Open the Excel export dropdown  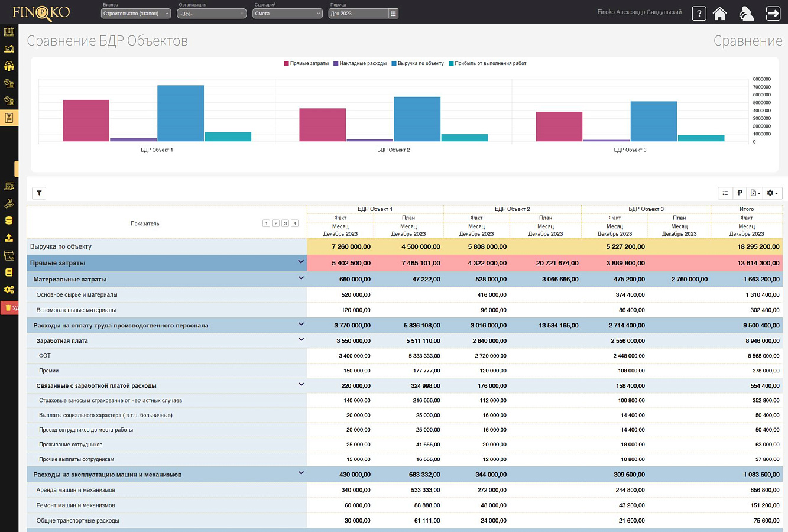[x=755, y=193]
